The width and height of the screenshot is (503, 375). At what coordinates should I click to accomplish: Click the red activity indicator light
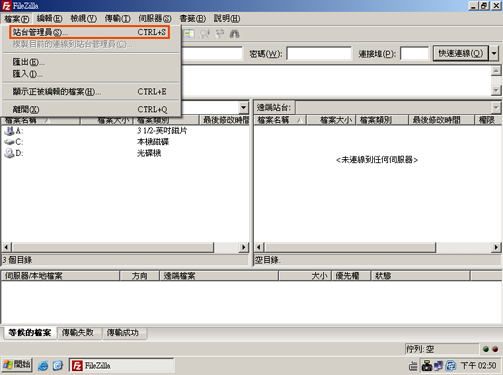pyautogui.click(x=495, y=349)
